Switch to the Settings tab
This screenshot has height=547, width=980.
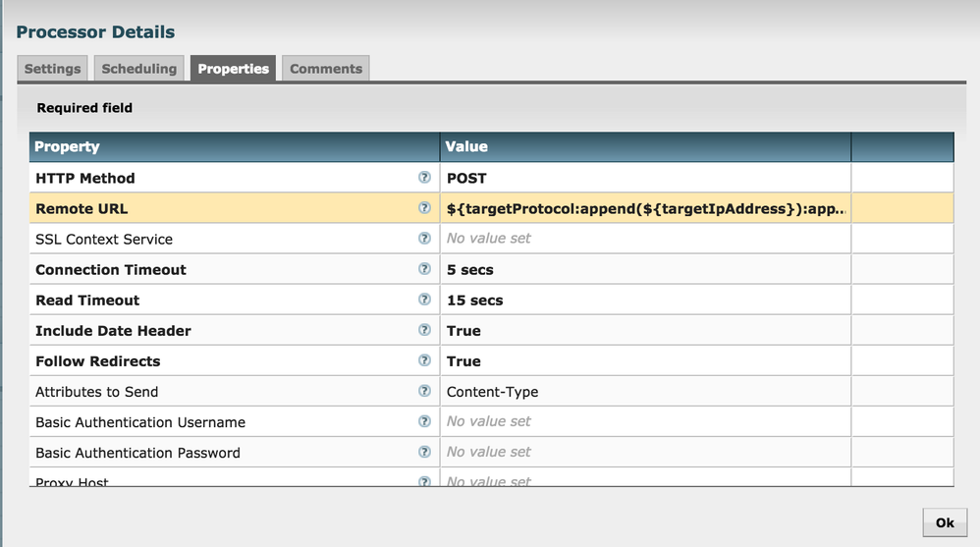(52, 69)
